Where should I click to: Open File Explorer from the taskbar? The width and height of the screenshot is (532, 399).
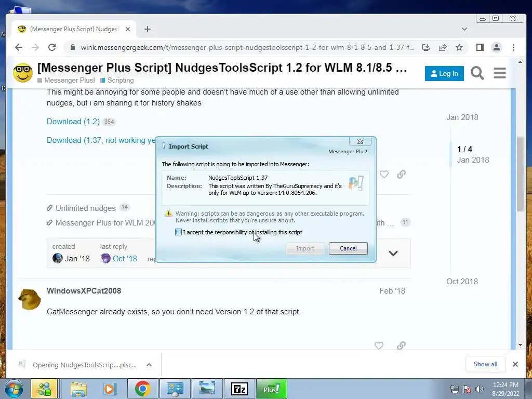78,389
